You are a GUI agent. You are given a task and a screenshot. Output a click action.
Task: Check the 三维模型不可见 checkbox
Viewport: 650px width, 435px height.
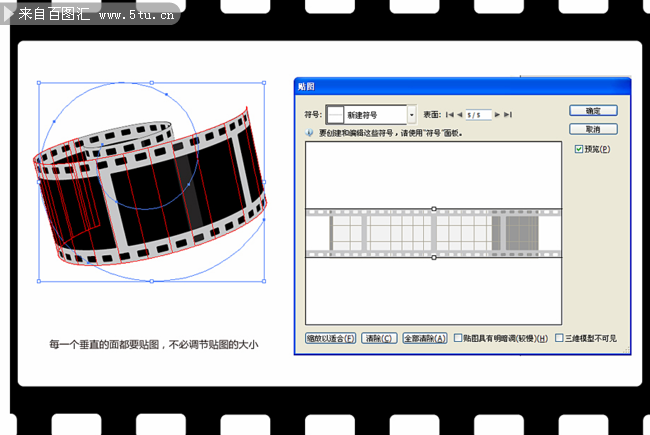point(559,338)
